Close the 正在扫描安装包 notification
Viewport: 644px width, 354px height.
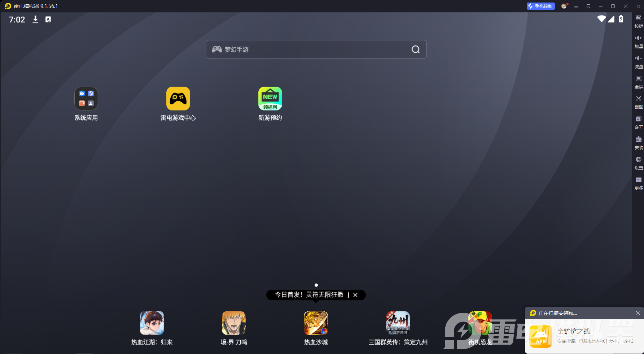click(638, 313)
